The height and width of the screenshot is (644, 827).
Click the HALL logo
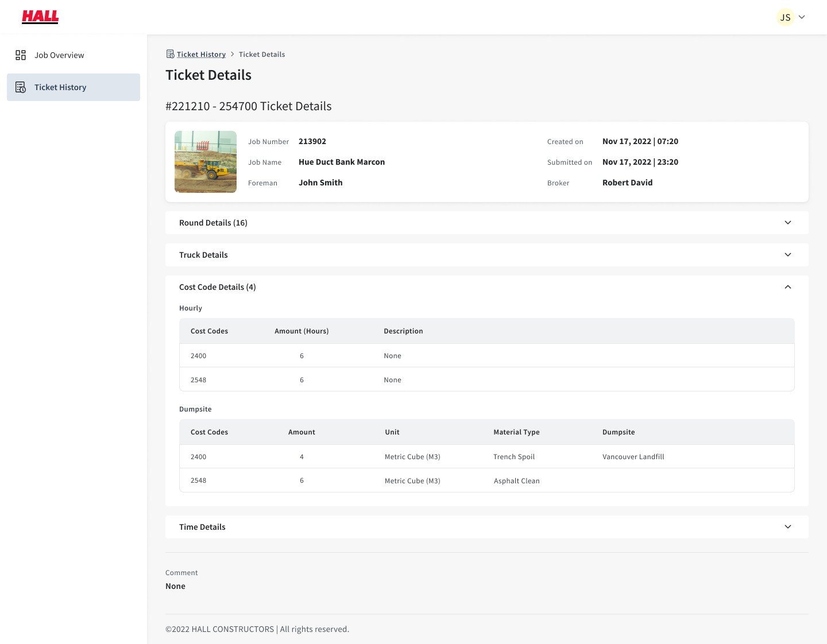coord(40,17)
